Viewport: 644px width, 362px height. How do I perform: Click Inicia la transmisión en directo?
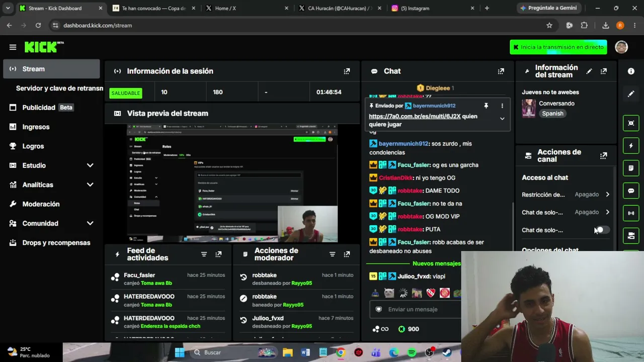pyautogui.click(x=558, y=47)
